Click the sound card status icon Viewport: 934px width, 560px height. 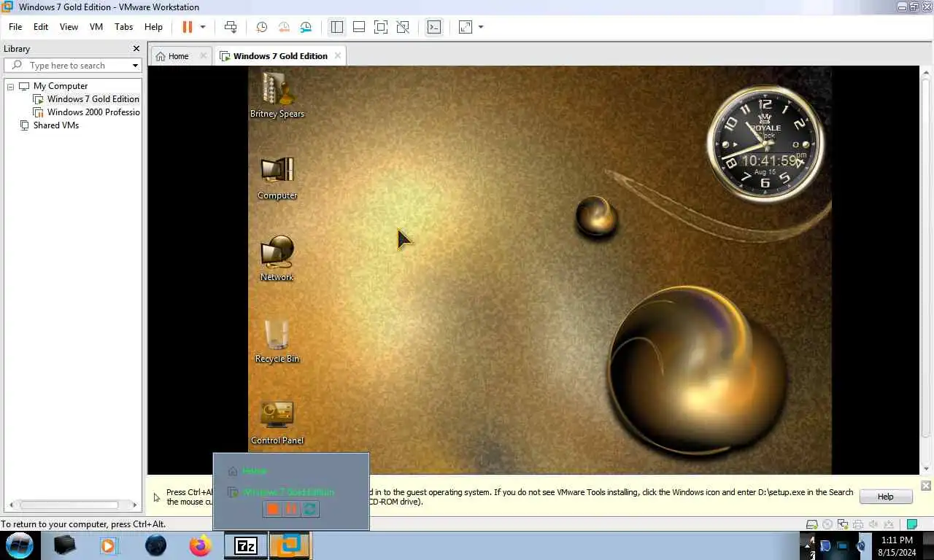[873, 524]
